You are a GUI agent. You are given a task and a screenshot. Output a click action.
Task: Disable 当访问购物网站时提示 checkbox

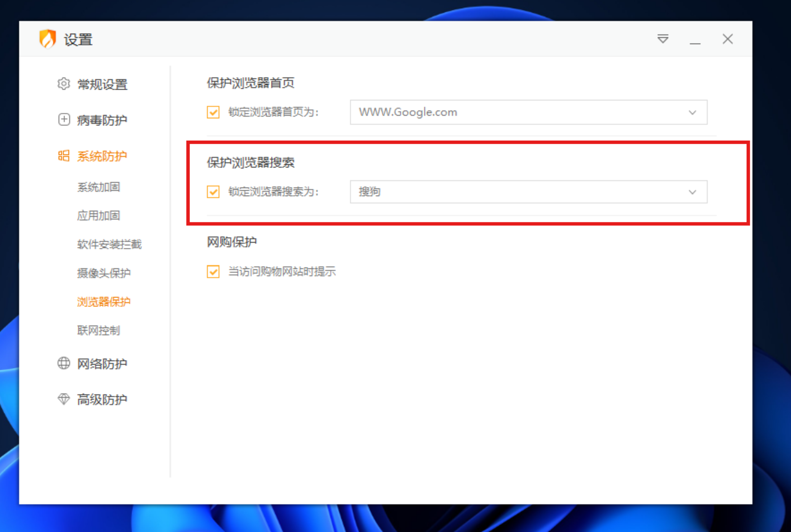tap(213, 272)
